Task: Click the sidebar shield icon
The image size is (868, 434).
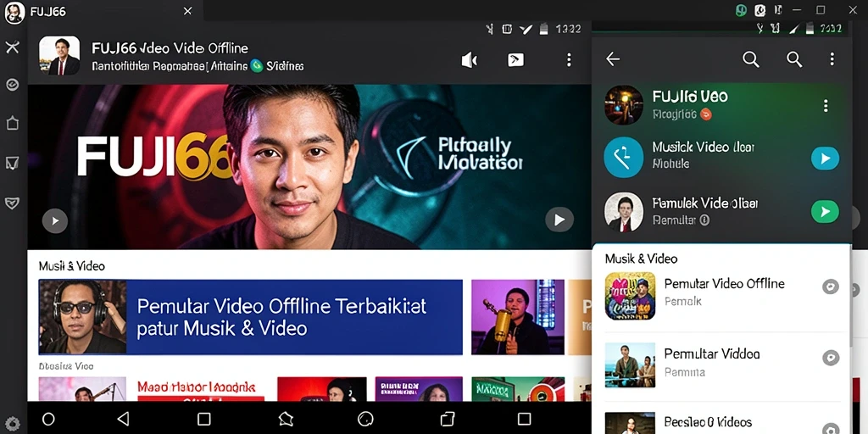Action: click(x=12, y=203)
